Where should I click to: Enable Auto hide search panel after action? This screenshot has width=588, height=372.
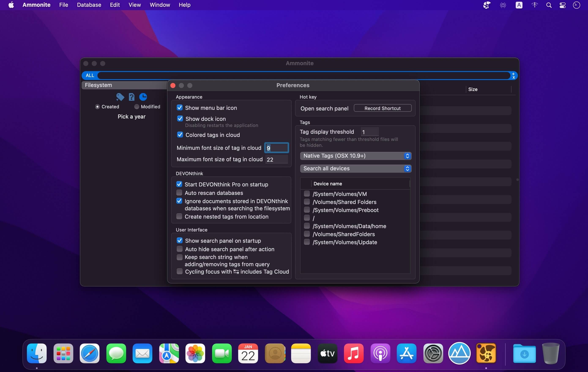pyautogui.click(x=180, y=249)
